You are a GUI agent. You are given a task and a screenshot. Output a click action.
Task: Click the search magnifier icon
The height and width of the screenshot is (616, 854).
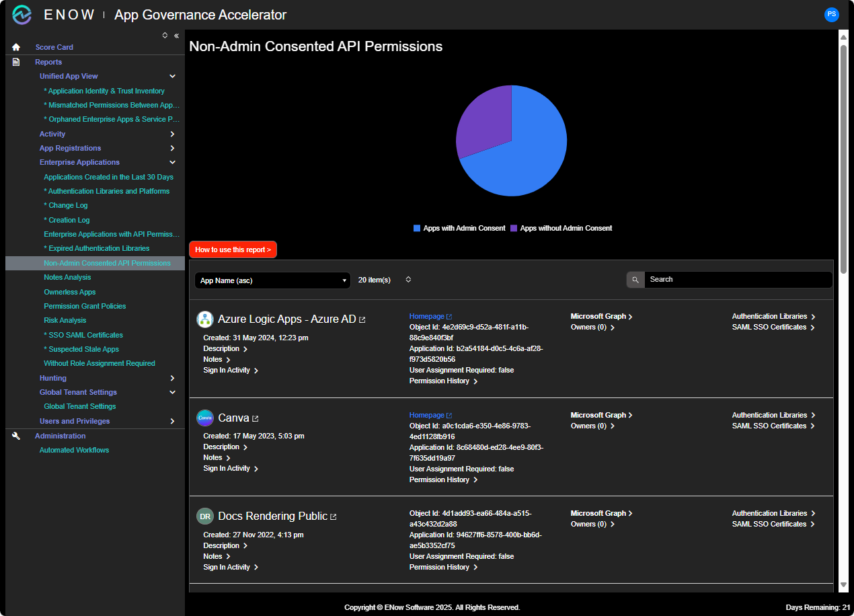coord(635,279)
